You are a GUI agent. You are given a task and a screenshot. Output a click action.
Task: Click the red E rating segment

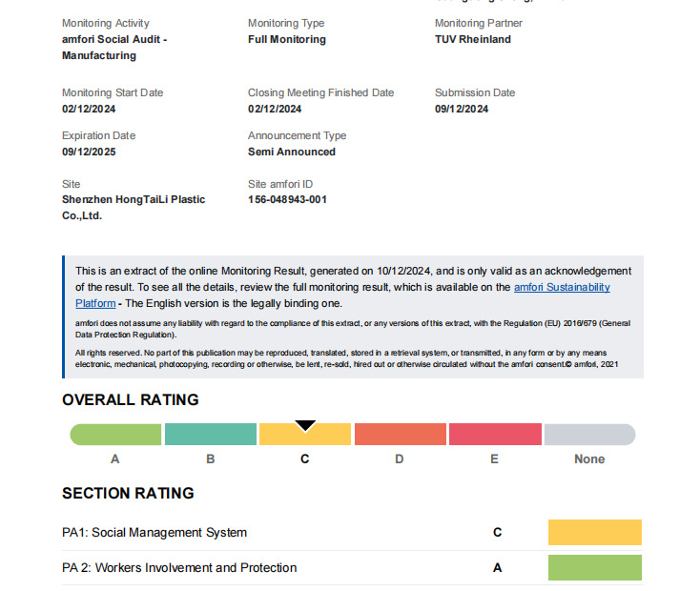495,435
